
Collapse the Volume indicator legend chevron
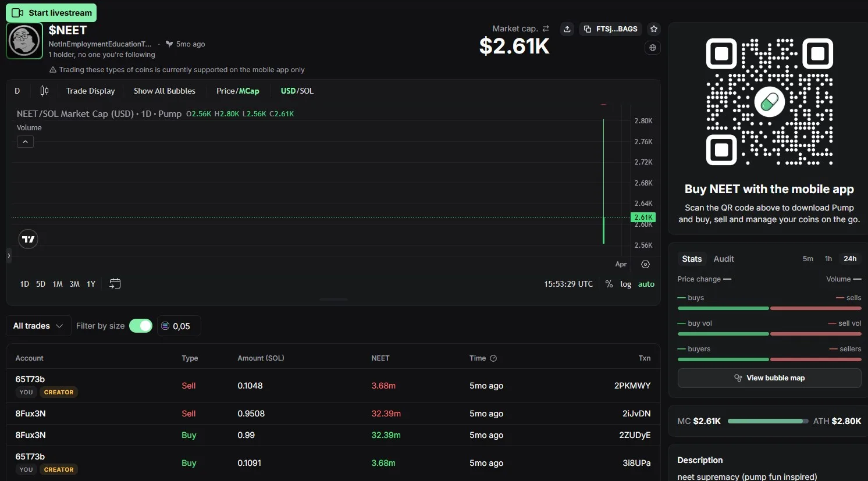[25, 141]
